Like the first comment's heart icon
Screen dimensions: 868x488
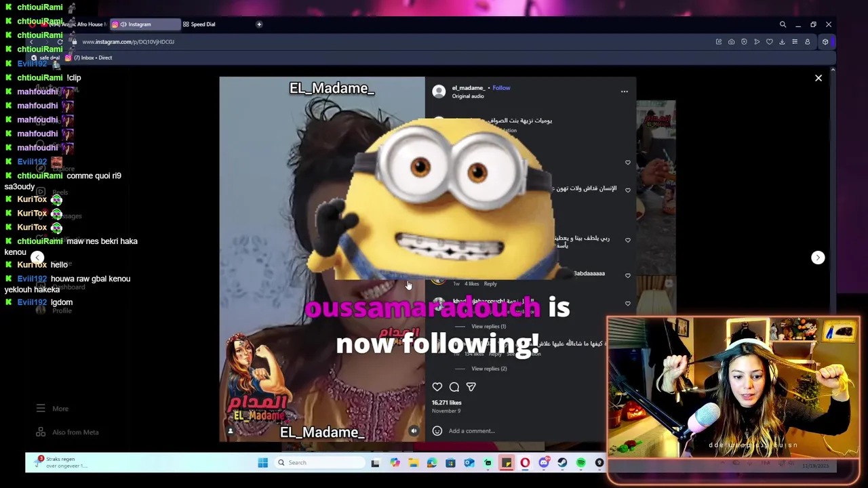coord(628,163)
